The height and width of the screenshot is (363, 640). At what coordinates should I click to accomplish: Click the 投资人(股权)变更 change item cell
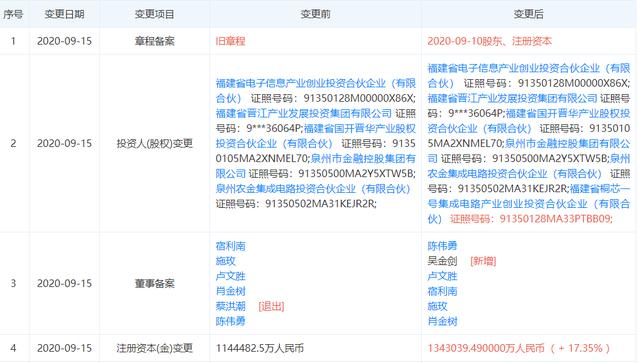154,143
